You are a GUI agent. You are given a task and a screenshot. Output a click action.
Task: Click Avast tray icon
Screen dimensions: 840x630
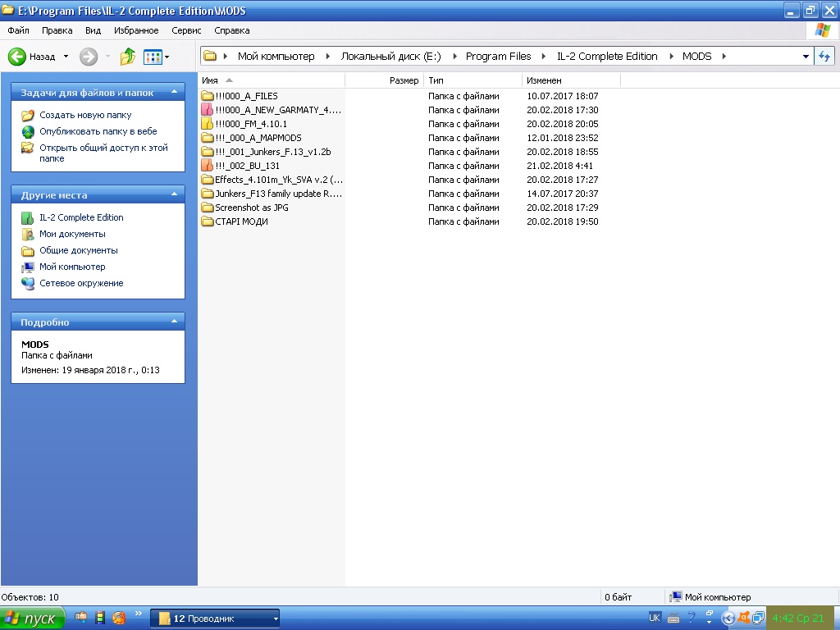[x=743, y=618]
